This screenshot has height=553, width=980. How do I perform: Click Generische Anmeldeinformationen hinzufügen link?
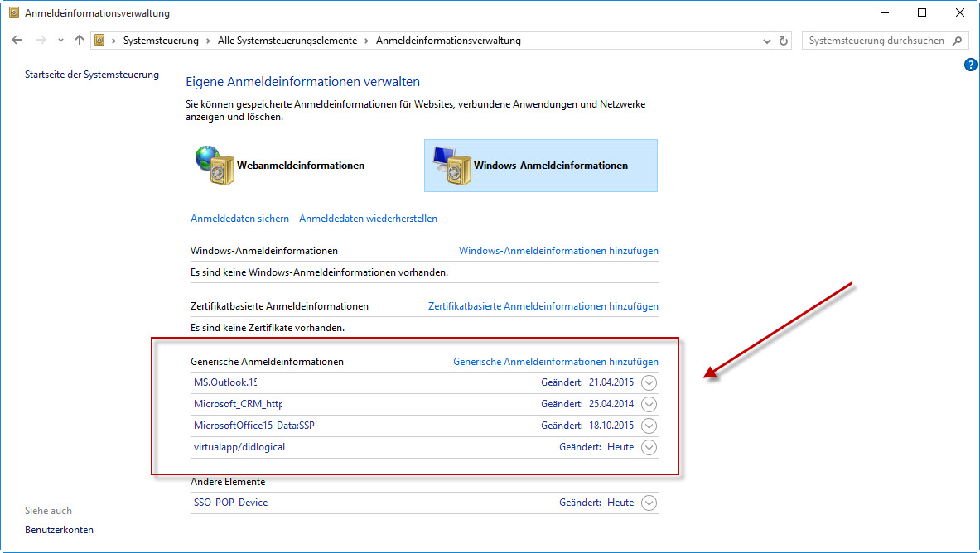[x=555, y=362]
